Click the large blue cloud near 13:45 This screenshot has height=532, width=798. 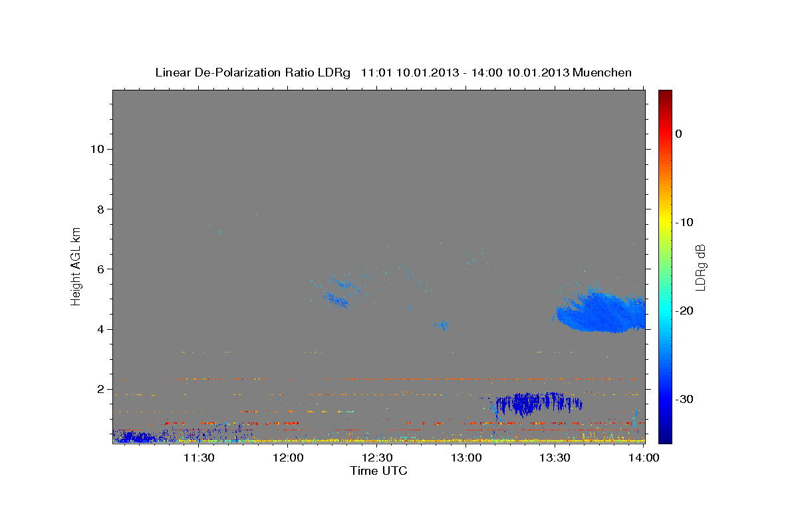602,313
